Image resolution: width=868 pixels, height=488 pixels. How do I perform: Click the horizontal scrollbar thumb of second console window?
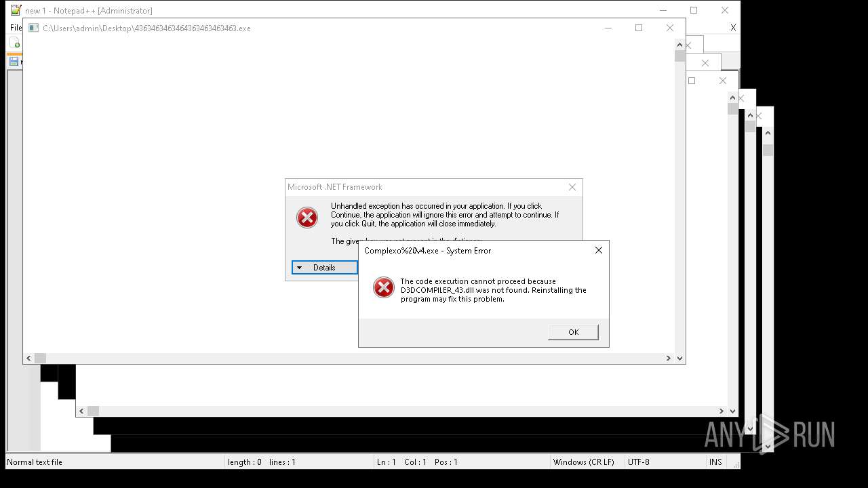pyautogui.click(x=93, y=411)
